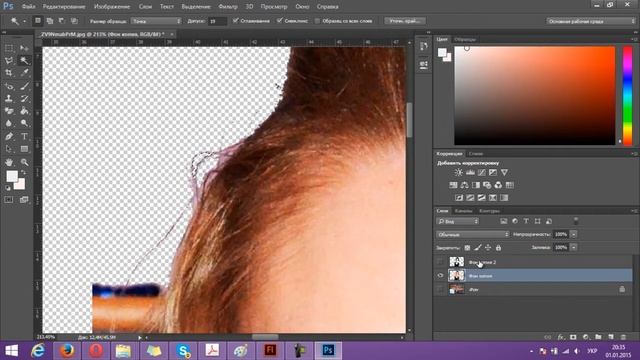Screen dimensions: 640x360
Task: Select the Magic Wand tool in toolbox
Action: (24, 61)
